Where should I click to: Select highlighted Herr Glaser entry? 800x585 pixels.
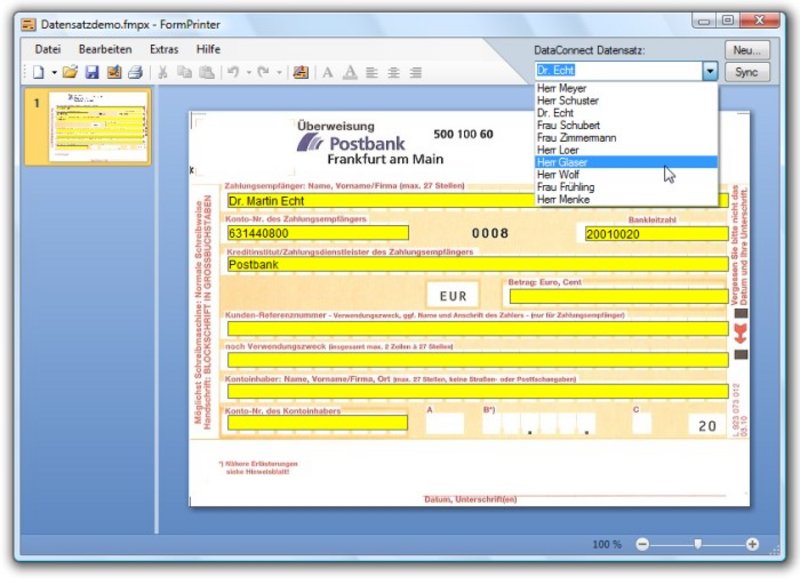click(626, 162)
